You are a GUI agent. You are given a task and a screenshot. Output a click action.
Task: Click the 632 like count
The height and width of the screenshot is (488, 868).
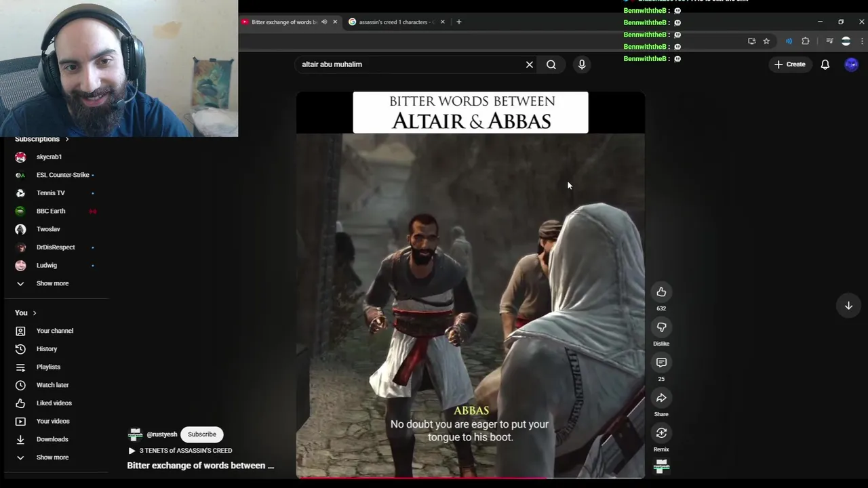tap(661, 308)
